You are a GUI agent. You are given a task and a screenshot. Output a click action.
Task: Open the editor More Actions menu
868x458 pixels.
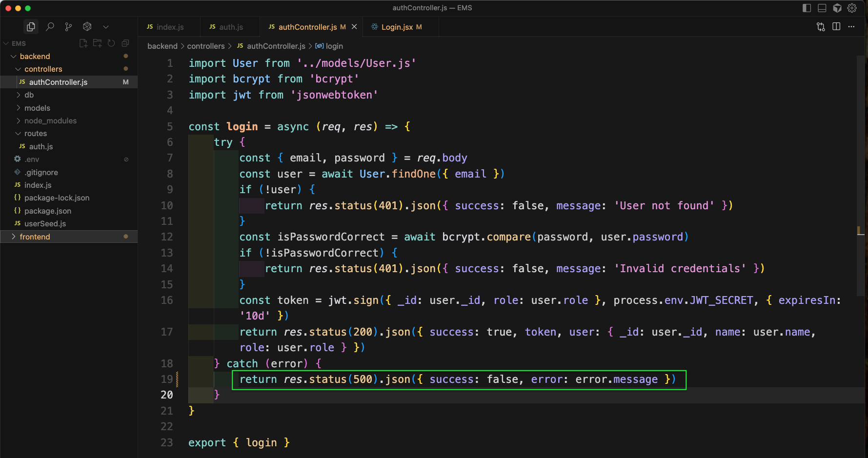pyautogui.click(x=851, y=27)
